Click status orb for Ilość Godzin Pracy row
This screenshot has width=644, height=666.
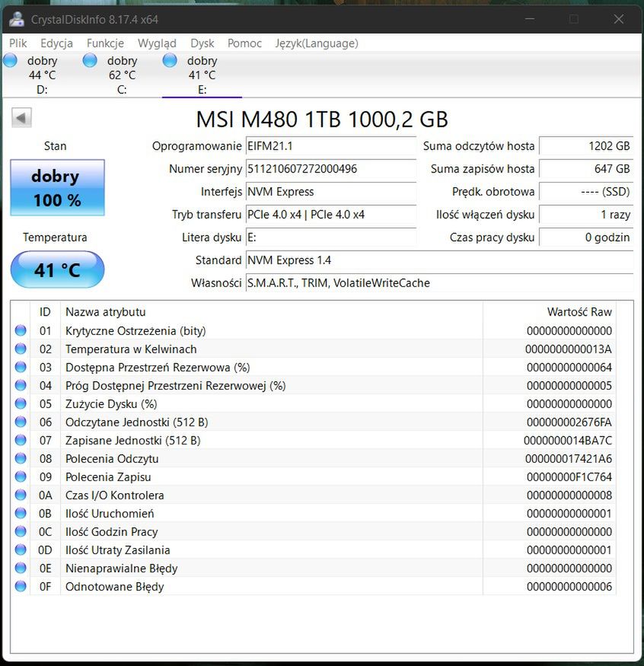point(21,531)
